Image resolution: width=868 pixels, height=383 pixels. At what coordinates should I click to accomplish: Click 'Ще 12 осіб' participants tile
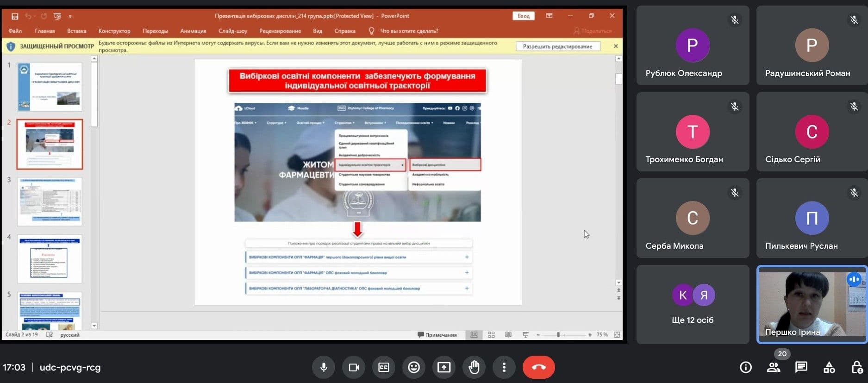pos(693,304)
